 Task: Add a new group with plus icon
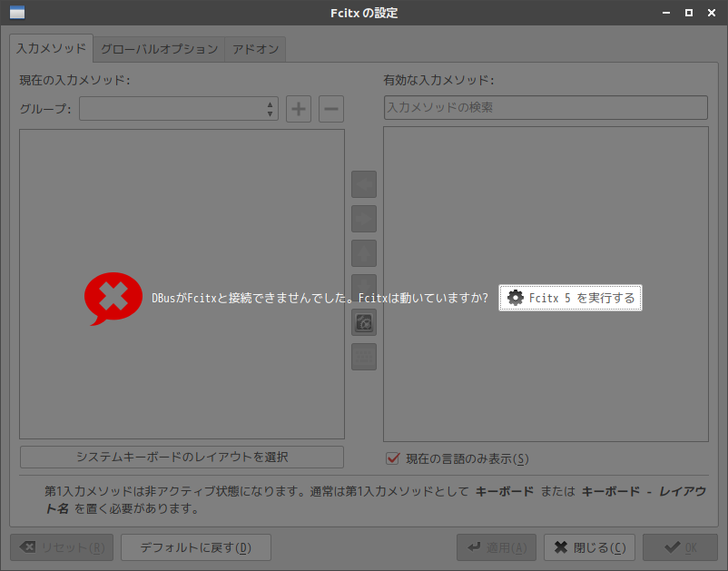pyautogui.click(x=299, y=109)
